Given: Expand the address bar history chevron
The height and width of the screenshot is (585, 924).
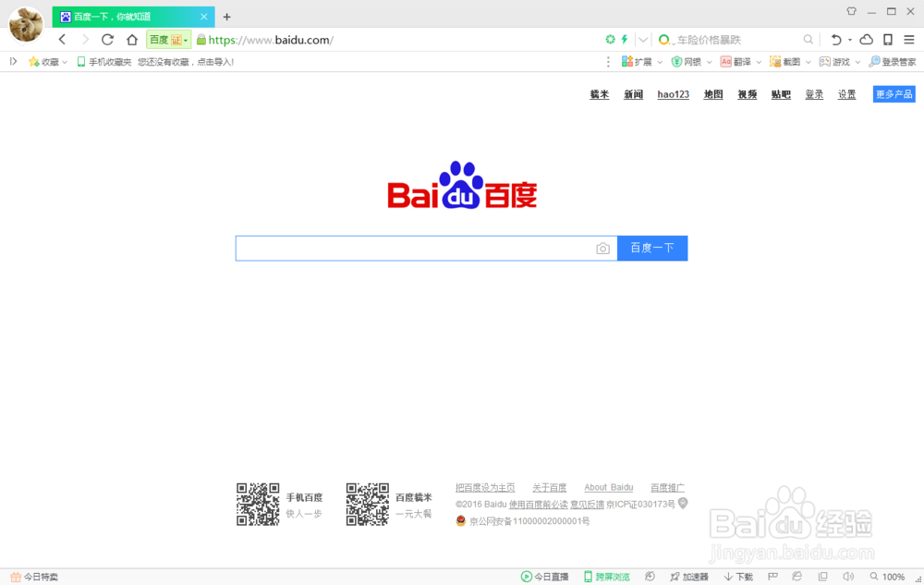Looking at the screenshot, I should [x=643, y=40].
